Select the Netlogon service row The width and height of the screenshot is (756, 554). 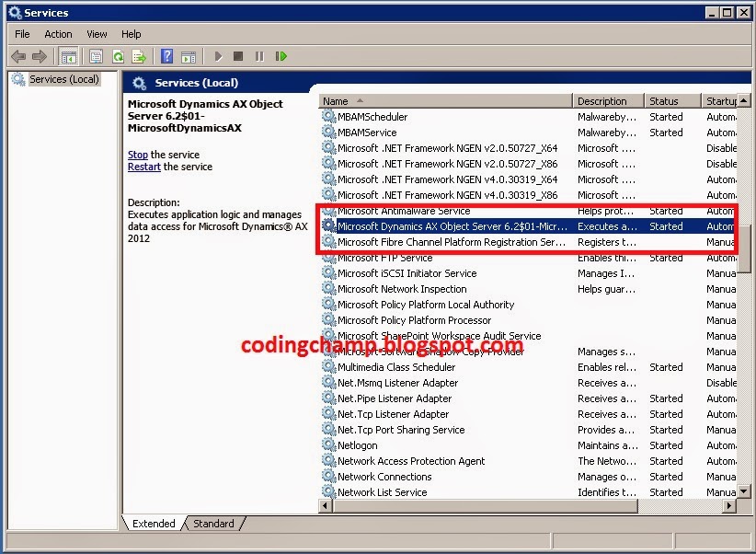click(x=357, y=445)
